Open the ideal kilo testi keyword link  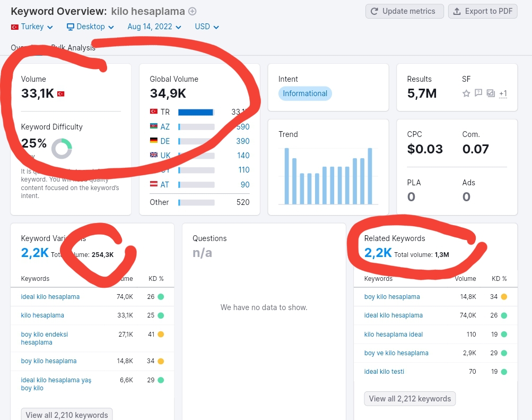pyautogui.click(x=384, y=372)
